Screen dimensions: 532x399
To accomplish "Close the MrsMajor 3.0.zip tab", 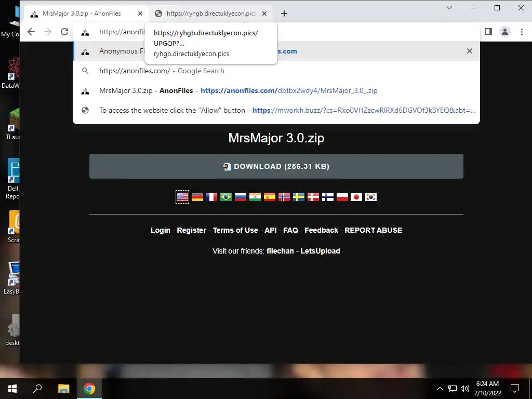I will [140, 14].
